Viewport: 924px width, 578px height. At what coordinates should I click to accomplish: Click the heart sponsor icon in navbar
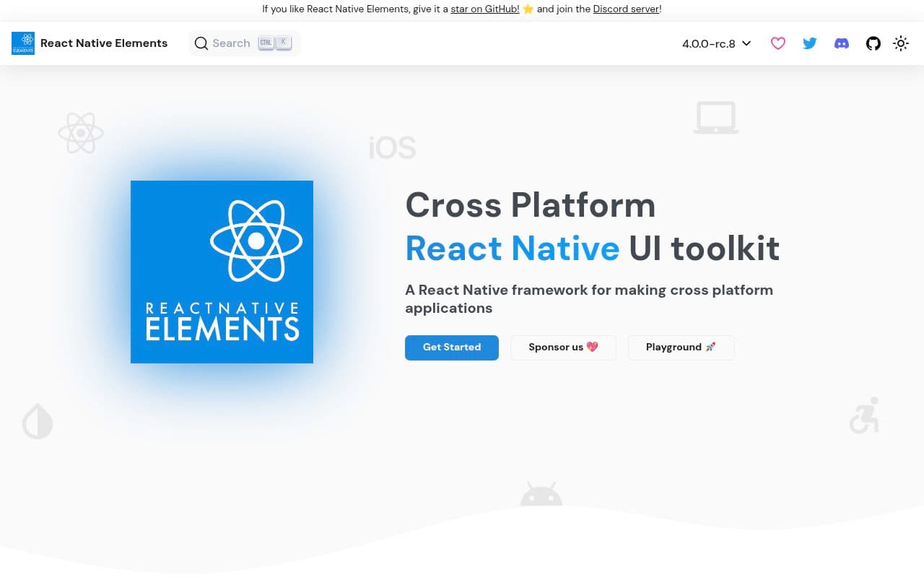(778, 43)
